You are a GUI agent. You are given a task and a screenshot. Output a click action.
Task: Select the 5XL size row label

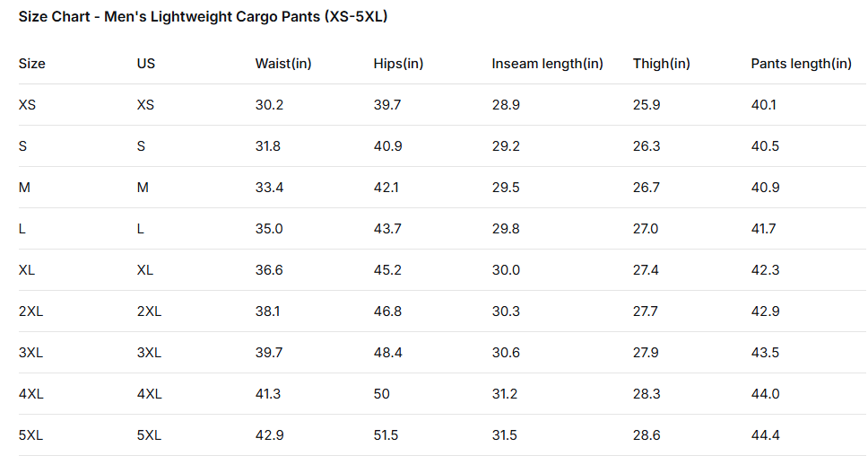(31, 435)
